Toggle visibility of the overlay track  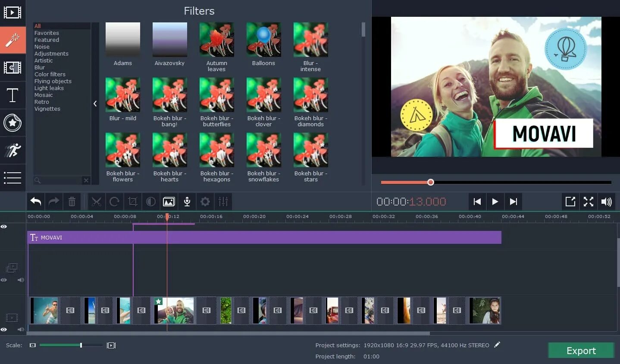coord(4,280)
